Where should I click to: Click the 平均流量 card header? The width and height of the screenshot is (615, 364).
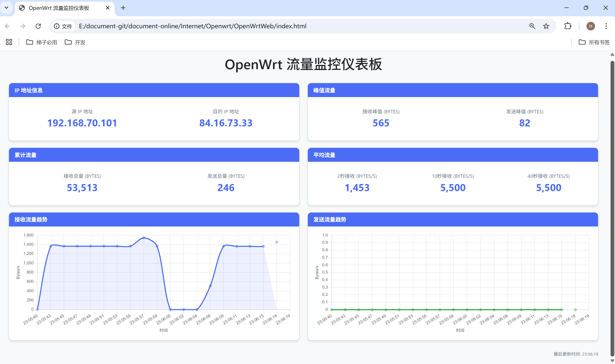coord(453,155)
